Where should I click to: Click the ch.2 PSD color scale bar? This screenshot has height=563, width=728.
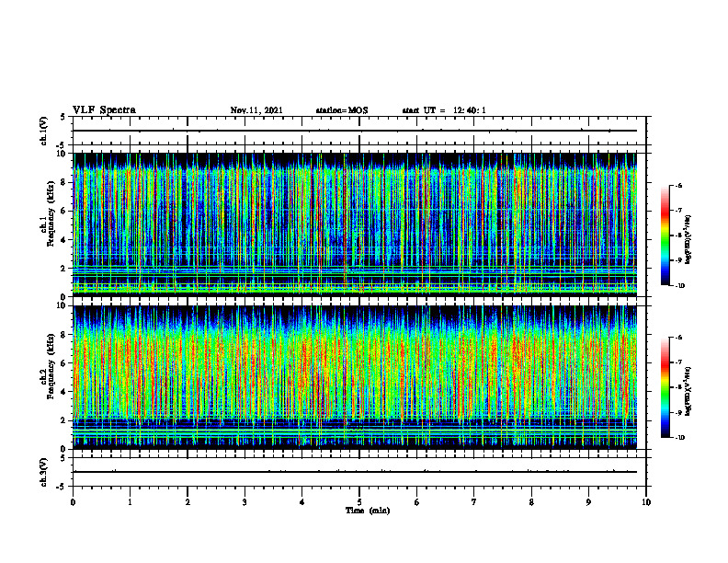(x=665, y=387)
